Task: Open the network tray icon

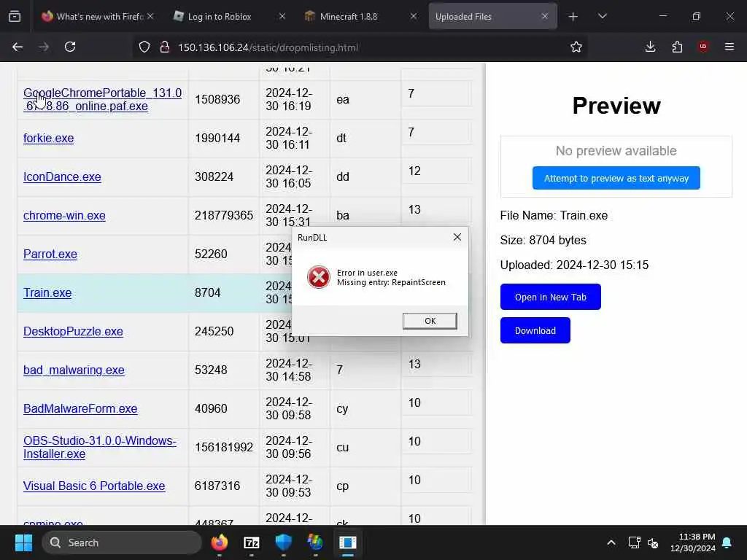Action: pos(634,542)
